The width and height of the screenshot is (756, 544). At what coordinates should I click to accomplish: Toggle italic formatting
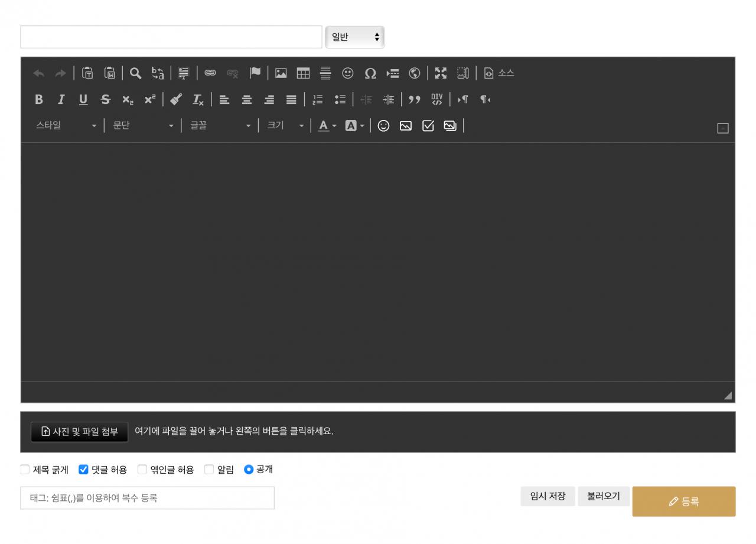[61, 99]
